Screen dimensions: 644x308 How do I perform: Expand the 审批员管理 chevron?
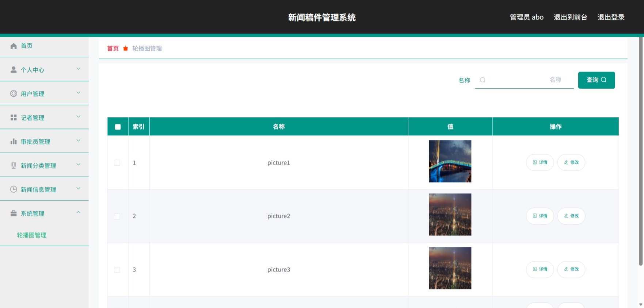click(78, 140)
